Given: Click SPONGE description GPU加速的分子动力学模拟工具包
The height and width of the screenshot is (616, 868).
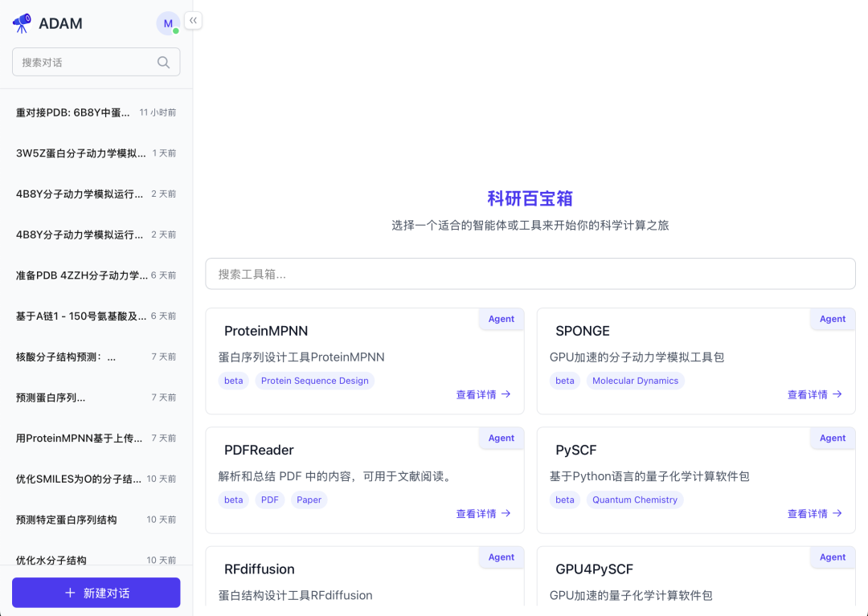Looking at the screenshot, I should pos(637,357).
